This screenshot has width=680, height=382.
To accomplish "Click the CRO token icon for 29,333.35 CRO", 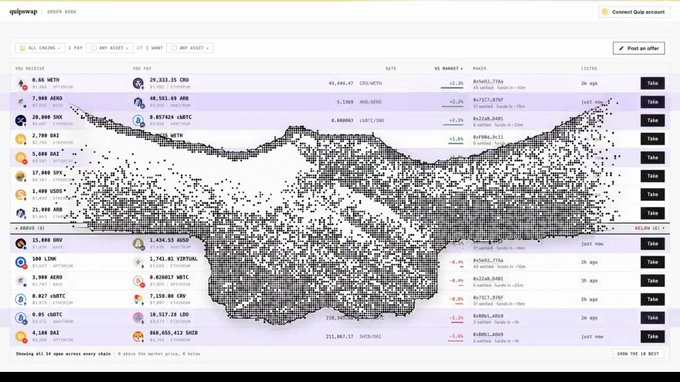I will pyautogui.click(x=138, y=83).
